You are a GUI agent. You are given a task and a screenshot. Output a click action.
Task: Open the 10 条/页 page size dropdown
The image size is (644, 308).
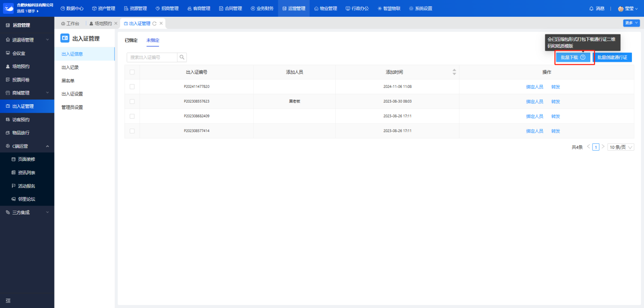[621, 147]
